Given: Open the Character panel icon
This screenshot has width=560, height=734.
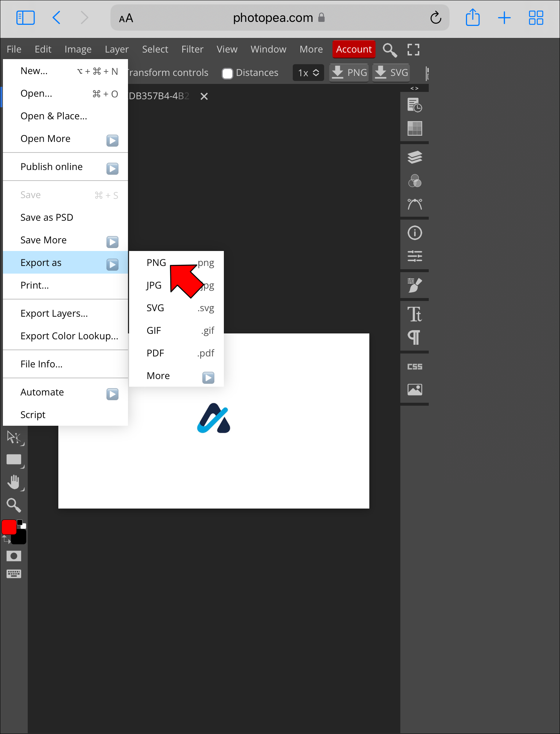Looking at the screenshot, I should [x=415, y=314].
